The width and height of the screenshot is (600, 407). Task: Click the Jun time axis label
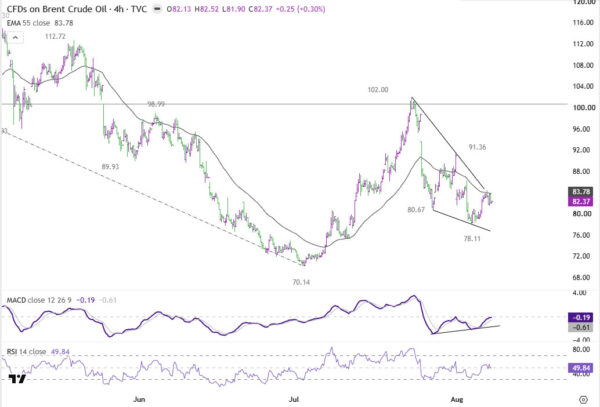point(139,399)
